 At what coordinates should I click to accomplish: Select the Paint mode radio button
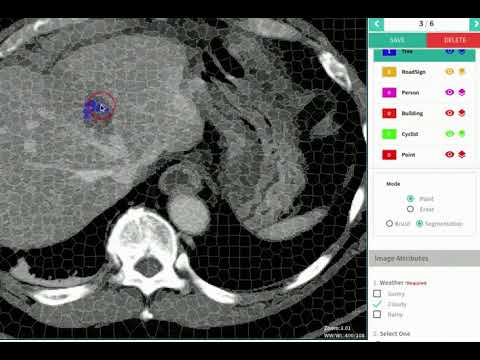411,199
